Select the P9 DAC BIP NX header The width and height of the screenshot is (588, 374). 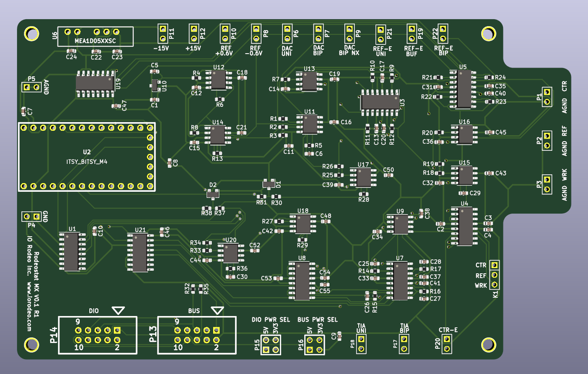coord(349,34)
